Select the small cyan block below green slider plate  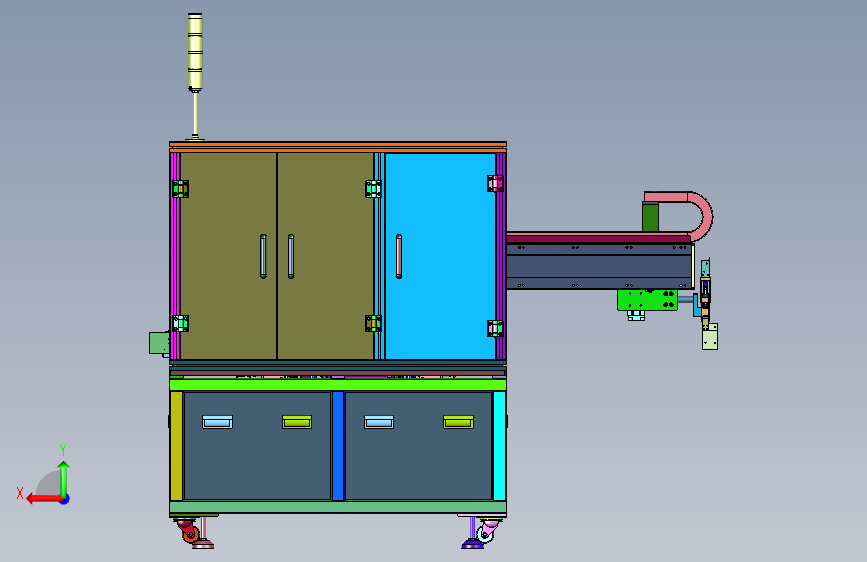pos(636,315)
